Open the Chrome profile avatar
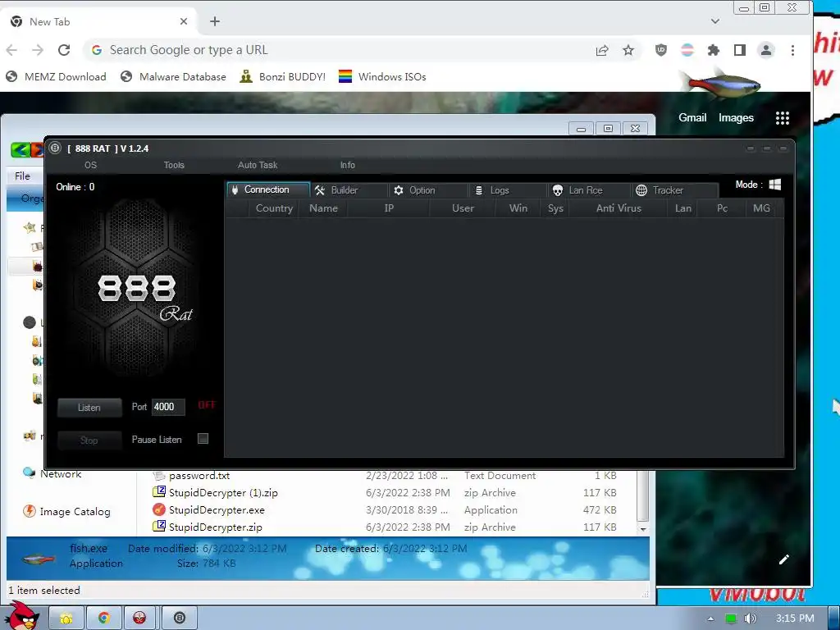Viewport: 840px width, 630px height. (x=766, y=50)
